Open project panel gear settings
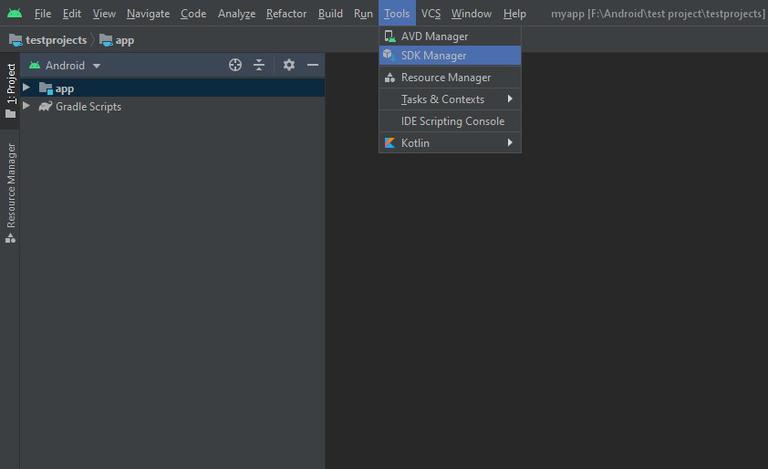 [x=289, y=65]
